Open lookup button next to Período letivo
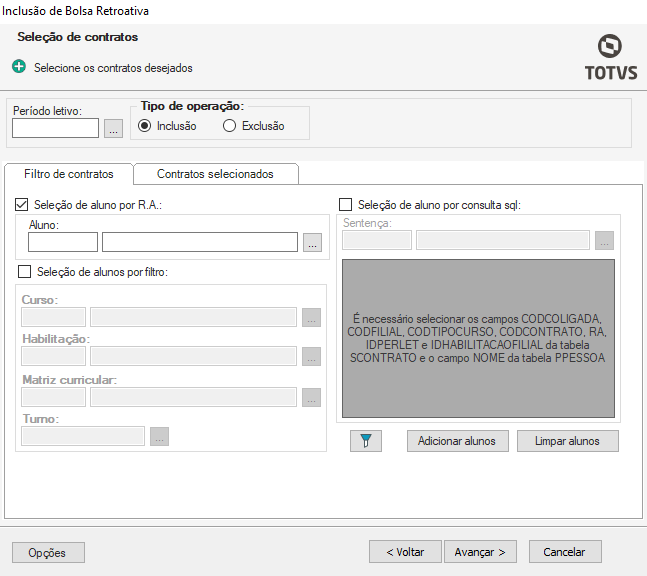The height and width of the screenshot is (576, 647). tap(113, 128)
